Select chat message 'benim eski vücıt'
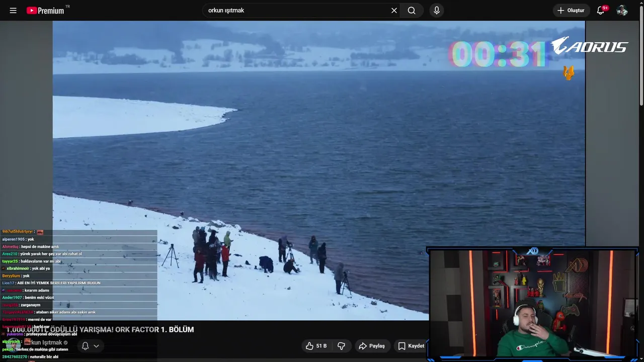Screen dimensions: 644x362 click(x=28, y=298)
